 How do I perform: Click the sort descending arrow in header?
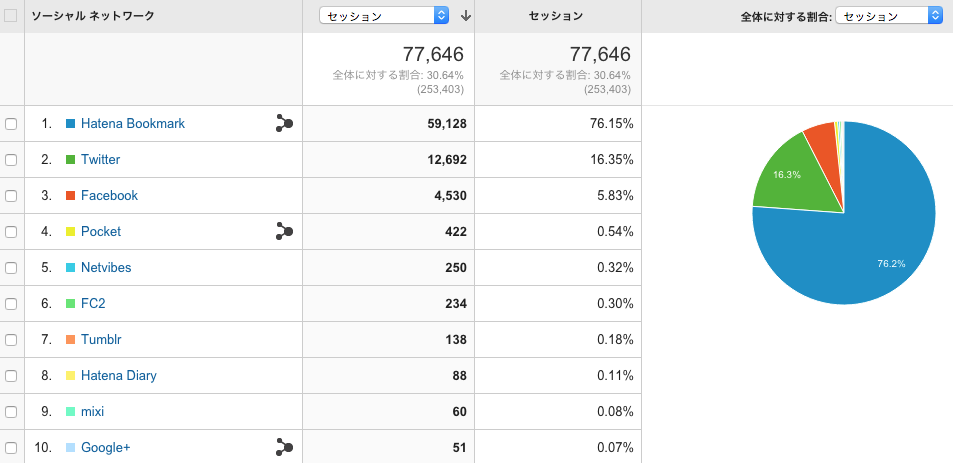(x=466, y=16)
